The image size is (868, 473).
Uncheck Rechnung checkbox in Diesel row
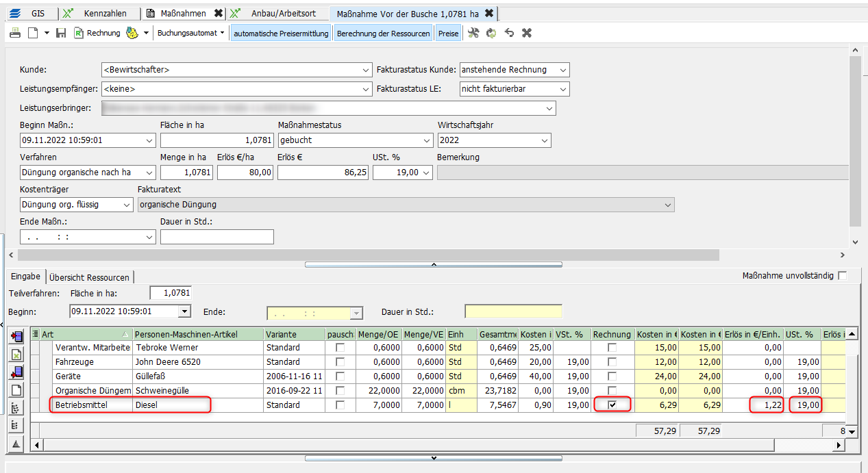(612, 405)
